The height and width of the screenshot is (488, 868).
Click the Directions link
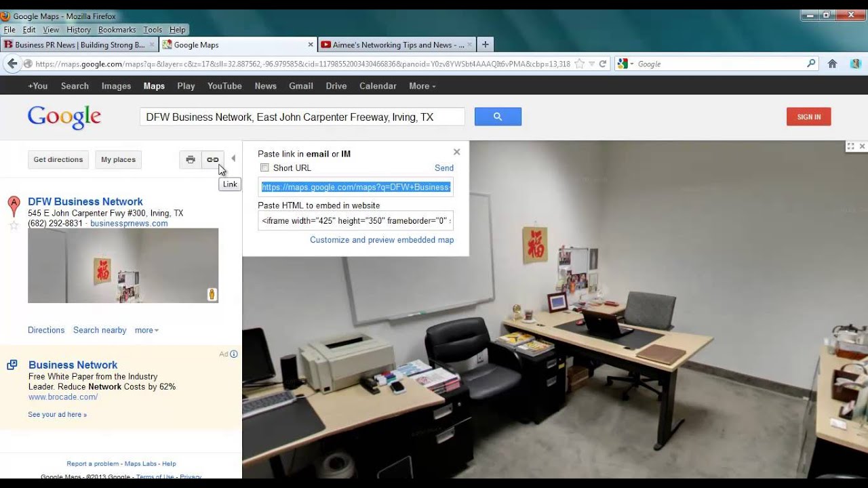click(x=46, y=330)
